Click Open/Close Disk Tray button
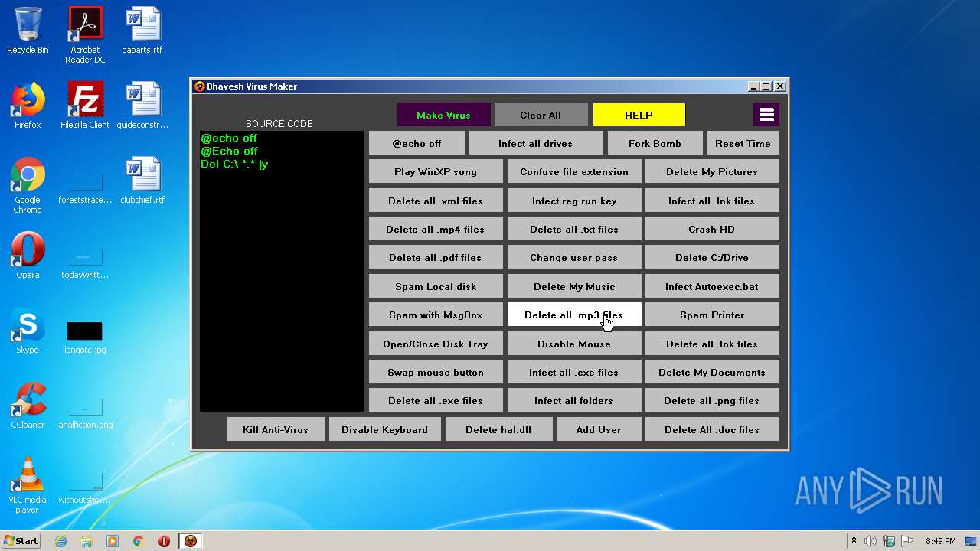This screenshot has height=551, width=980. pos(436,344)
